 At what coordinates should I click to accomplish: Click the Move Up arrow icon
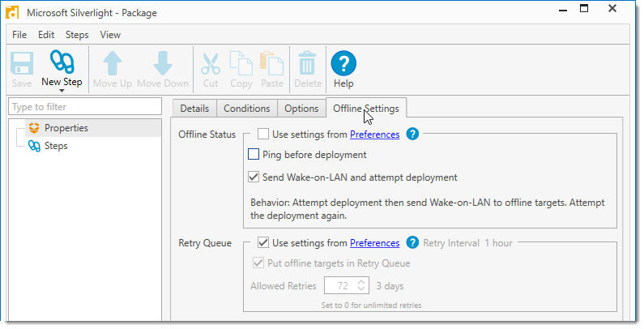(x=112, y=63)
